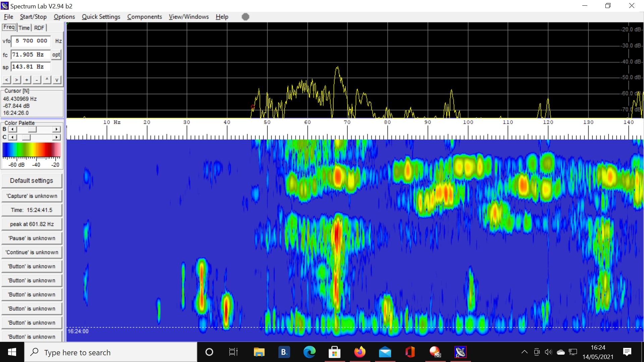Click brightness slider B right arrow
The height and width of the screenshot is (362, 644).
[x=56, y=129]
